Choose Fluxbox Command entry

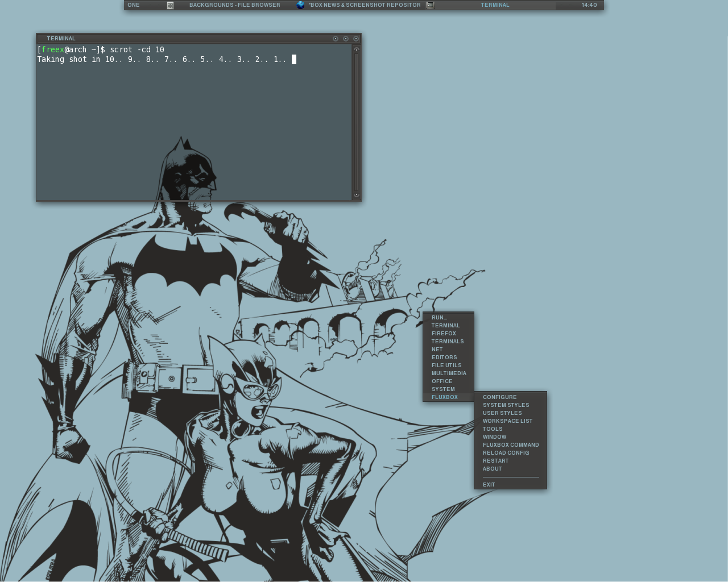510,445
